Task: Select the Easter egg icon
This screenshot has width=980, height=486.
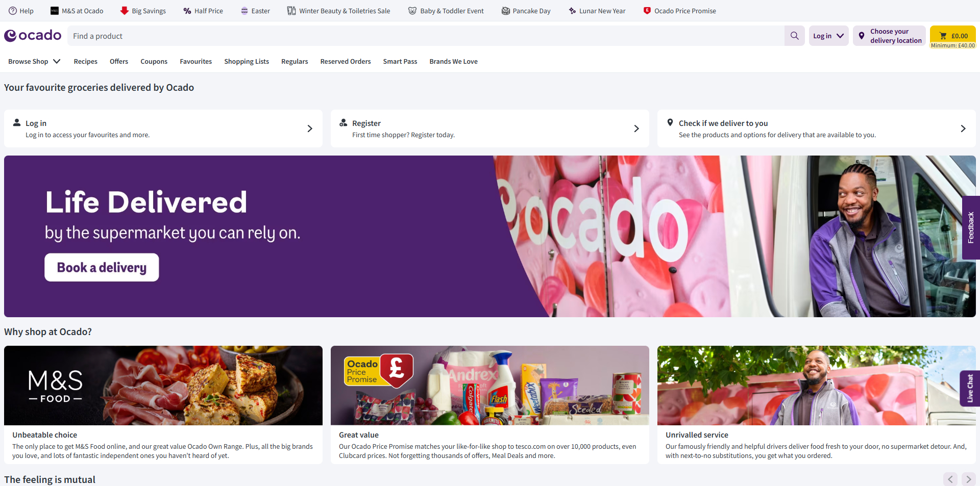Action: coord(245,10)
